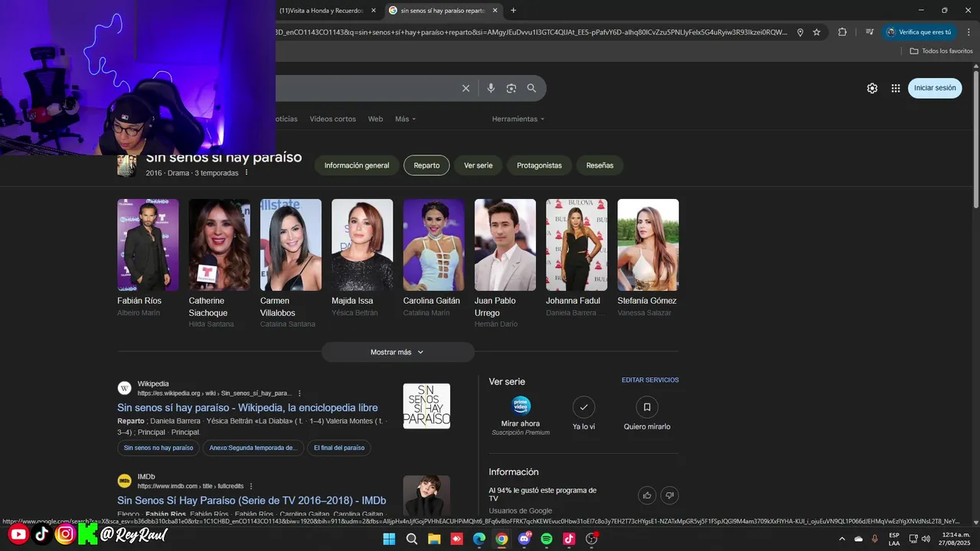This screenshot has height=551, width=980.
Task: Open 'Todos los favoritos' bookmarks folder
Action: (x=941, y=51)
